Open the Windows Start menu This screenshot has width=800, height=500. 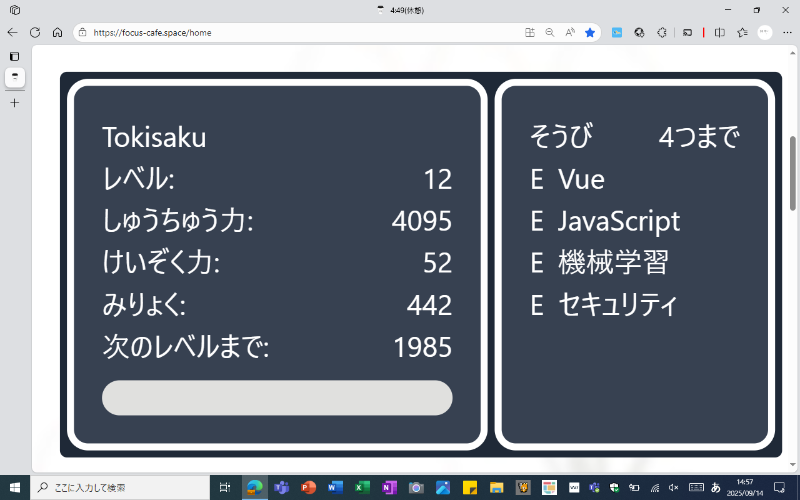15,488
